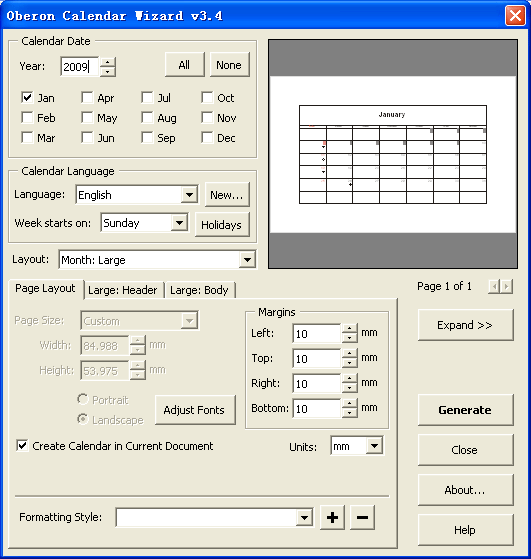Check the Aug month checkbox
531x559 pixels.
click(x=147, y=117)
